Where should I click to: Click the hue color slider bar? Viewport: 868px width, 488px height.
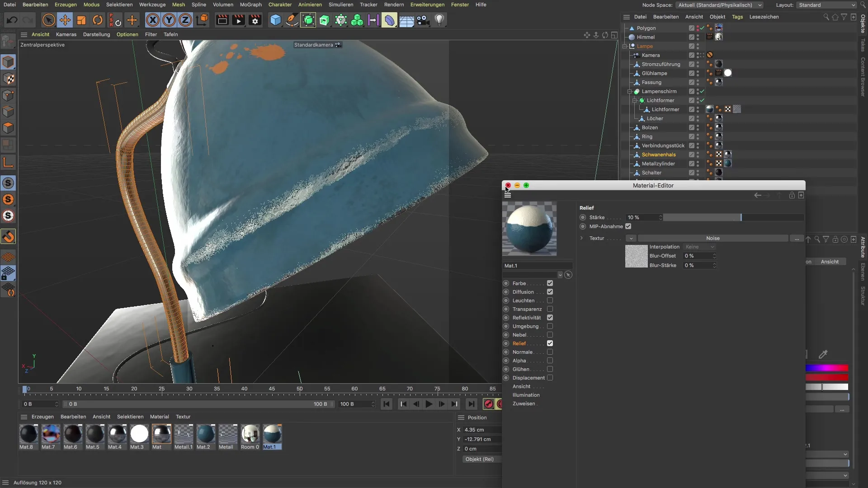pyautogui.click(x=826, y=368)
